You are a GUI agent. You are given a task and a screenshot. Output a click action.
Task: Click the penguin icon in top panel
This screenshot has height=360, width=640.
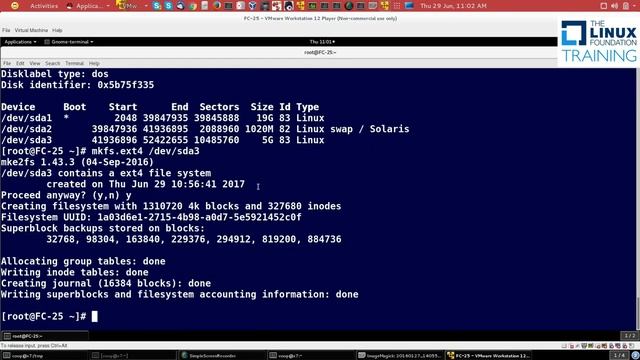(x=289, y=6)
